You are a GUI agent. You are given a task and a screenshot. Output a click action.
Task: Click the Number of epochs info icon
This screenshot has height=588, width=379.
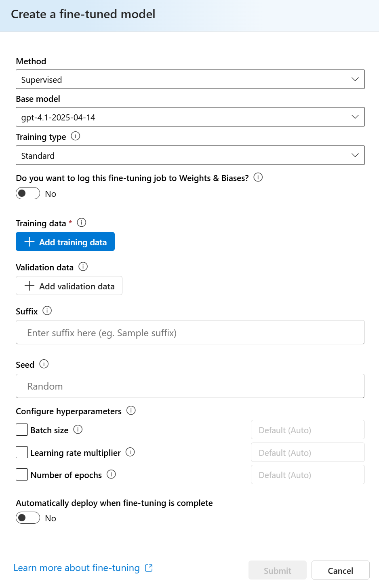[x=111, y=474]
